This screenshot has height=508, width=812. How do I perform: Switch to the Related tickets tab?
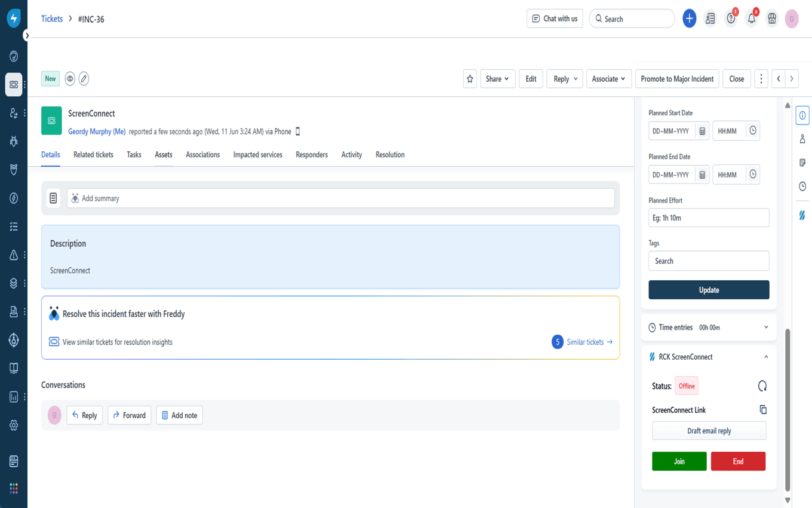(x=93, y=155)
